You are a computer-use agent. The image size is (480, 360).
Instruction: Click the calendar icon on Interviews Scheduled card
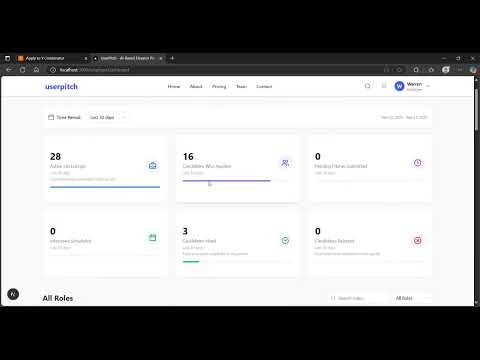coord(153,238)
